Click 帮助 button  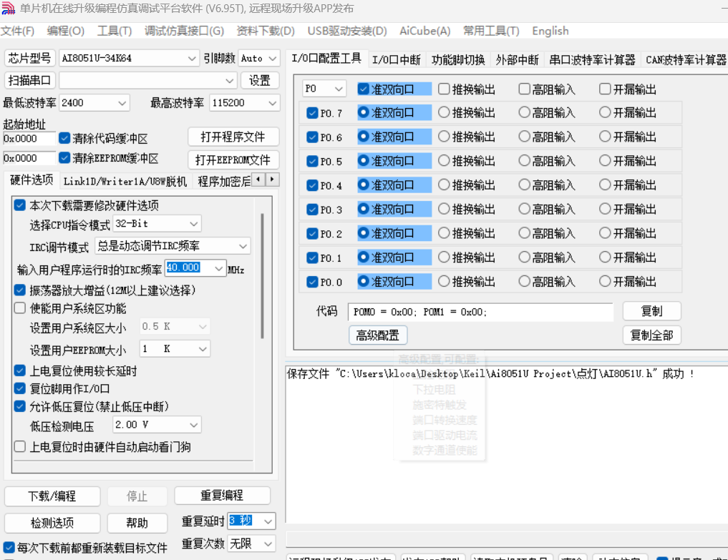pos(137,524)
